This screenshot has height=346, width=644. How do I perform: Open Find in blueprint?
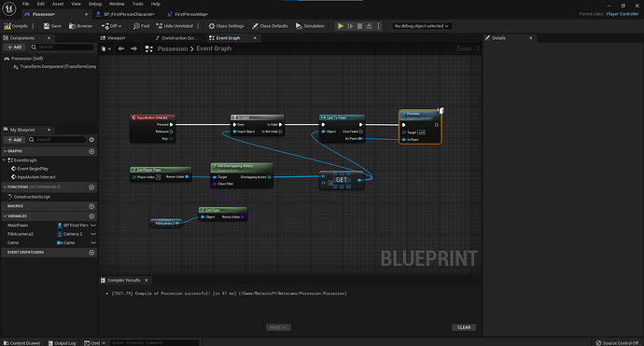(x=141, y=26)
